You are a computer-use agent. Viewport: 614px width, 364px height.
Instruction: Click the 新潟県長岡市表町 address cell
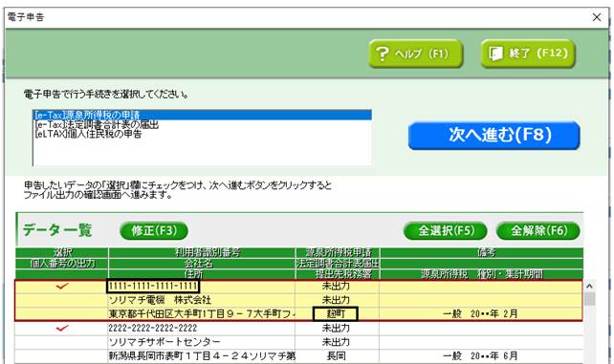coord(201,355)
